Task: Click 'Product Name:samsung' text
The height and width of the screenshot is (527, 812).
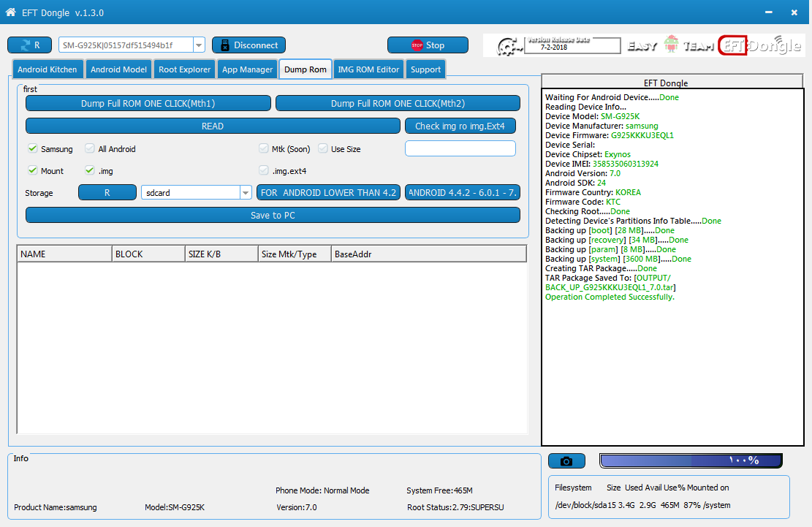Action: (56, 507)
